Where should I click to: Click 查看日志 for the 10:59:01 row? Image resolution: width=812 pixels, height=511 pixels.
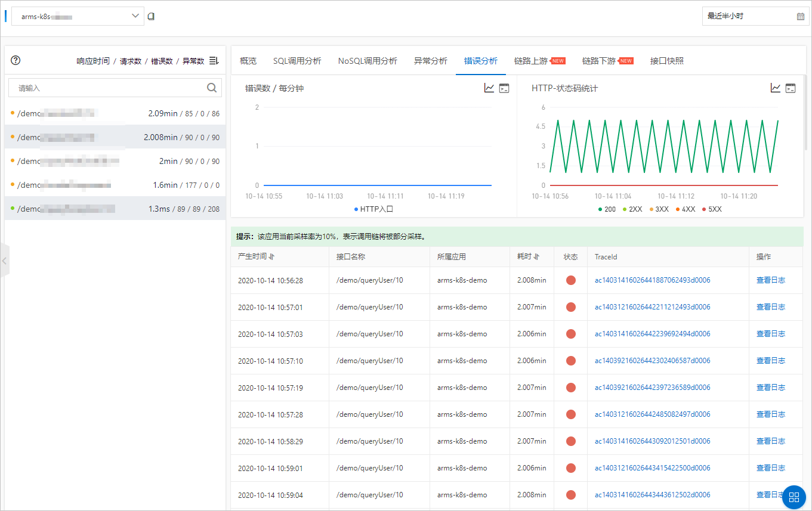tap(771, 468)
